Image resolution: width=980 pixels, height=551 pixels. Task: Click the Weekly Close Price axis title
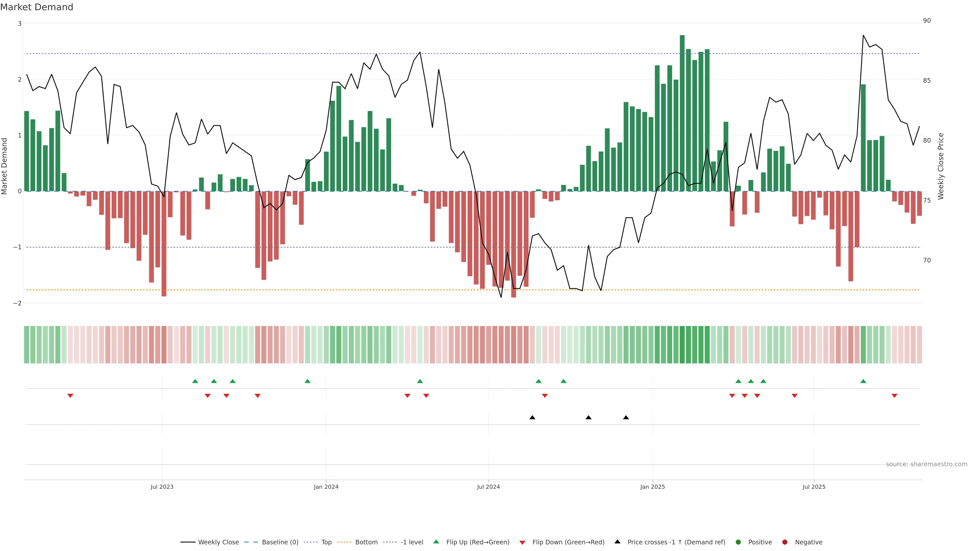point(941,166)
